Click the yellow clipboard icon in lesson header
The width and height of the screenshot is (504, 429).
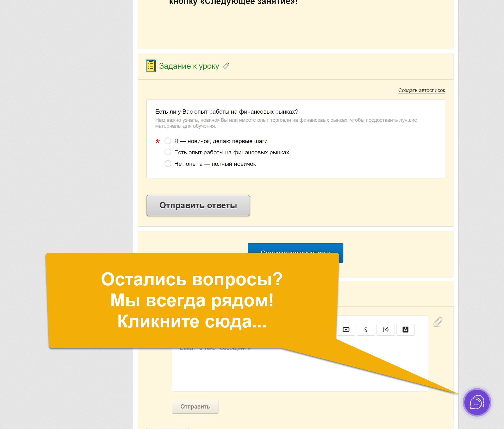tap(151, 66)
